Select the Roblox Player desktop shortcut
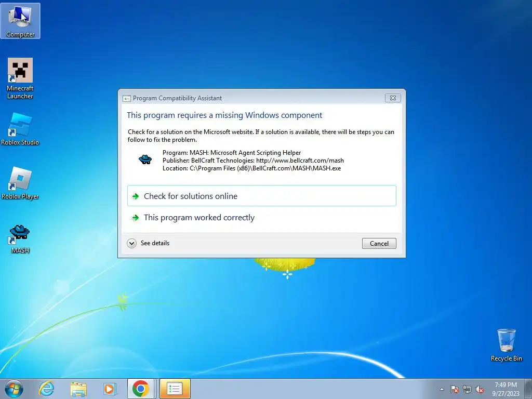 pos(20,183)
